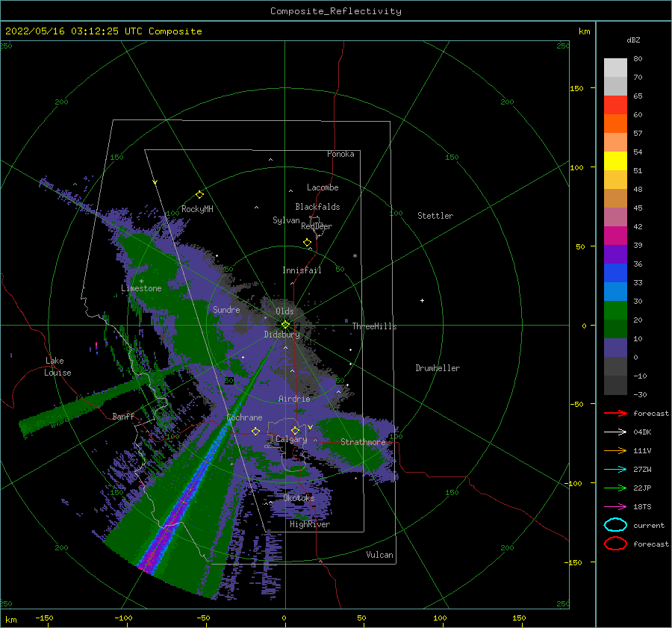Select the slate swatch between 10 and 0 dBZ
The height and width of the screenshot is (628, 672).
pos(615,347)
